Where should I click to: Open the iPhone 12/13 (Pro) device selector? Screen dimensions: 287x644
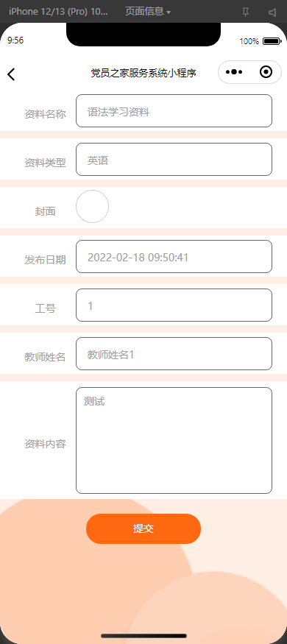point(58,12)
